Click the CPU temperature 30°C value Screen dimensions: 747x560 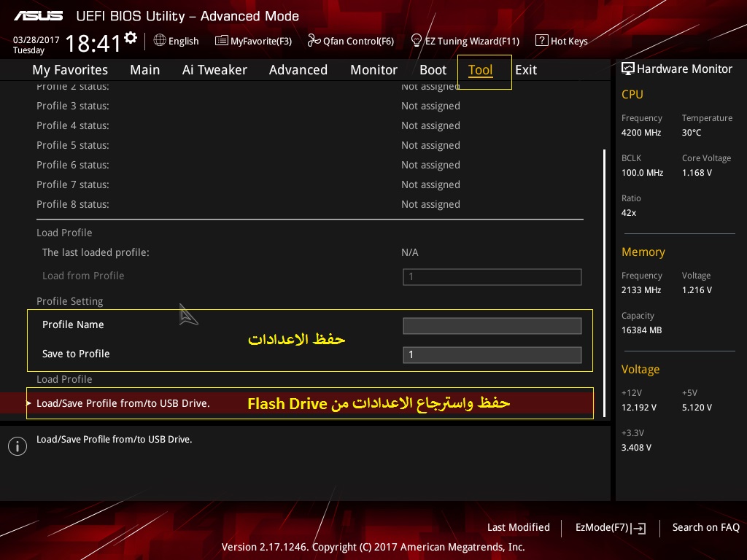[692, 133]
